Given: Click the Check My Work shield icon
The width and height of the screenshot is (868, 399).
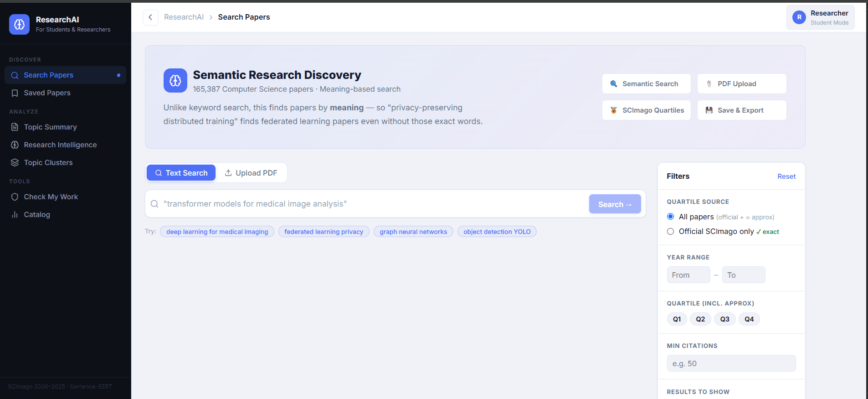Looking at the screenshot, I should coord(15,197).
